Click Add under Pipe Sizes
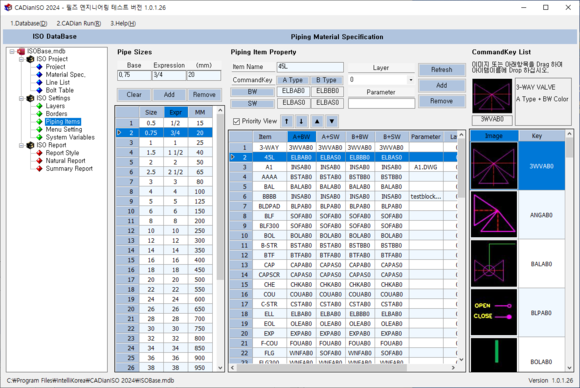Viewport: 580px width, 388px height. click(169, 95)
